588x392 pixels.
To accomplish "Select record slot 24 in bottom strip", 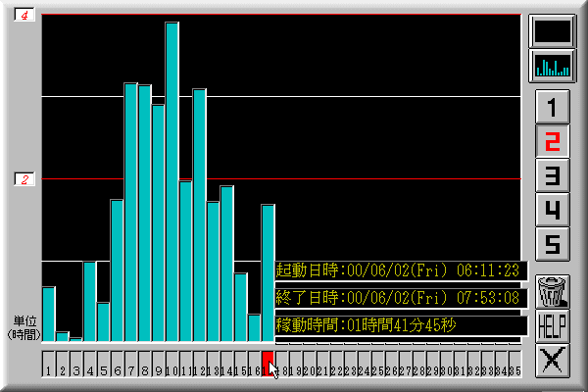I will point(364,364).
